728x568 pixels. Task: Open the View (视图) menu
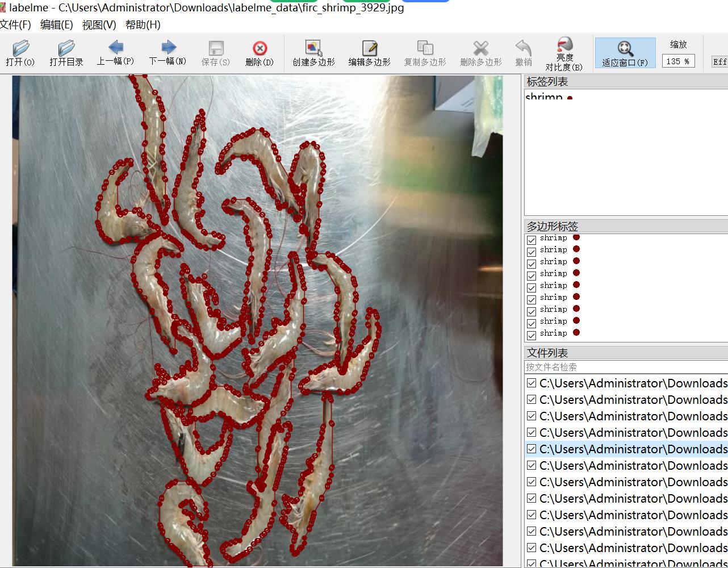99,25
